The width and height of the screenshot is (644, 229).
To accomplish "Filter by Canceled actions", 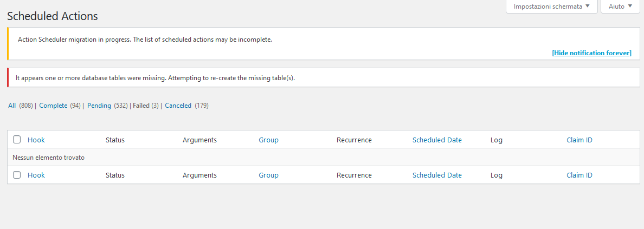I will click(178, 106).
